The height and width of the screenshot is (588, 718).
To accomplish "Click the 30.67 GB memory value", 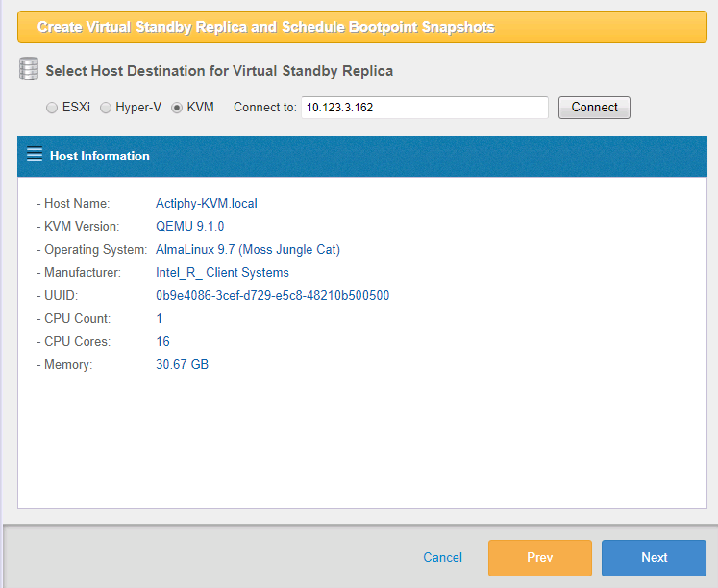I will click(182, 365).
